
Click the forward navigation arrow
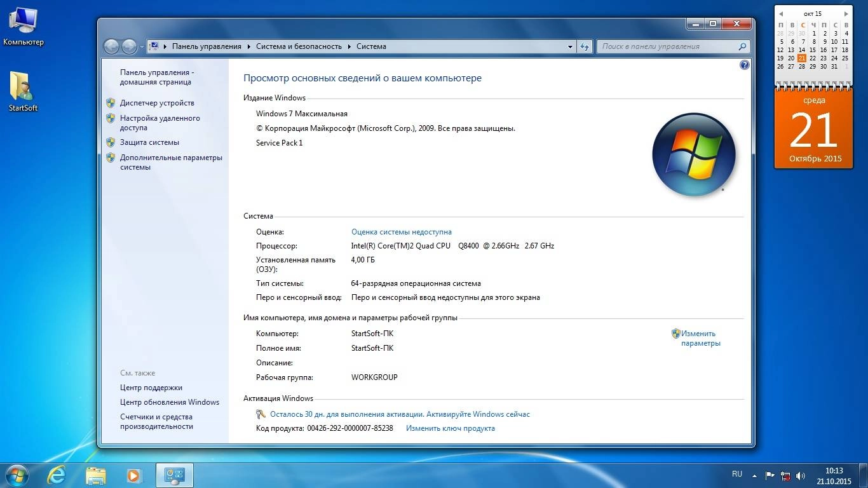pos(129,46)
